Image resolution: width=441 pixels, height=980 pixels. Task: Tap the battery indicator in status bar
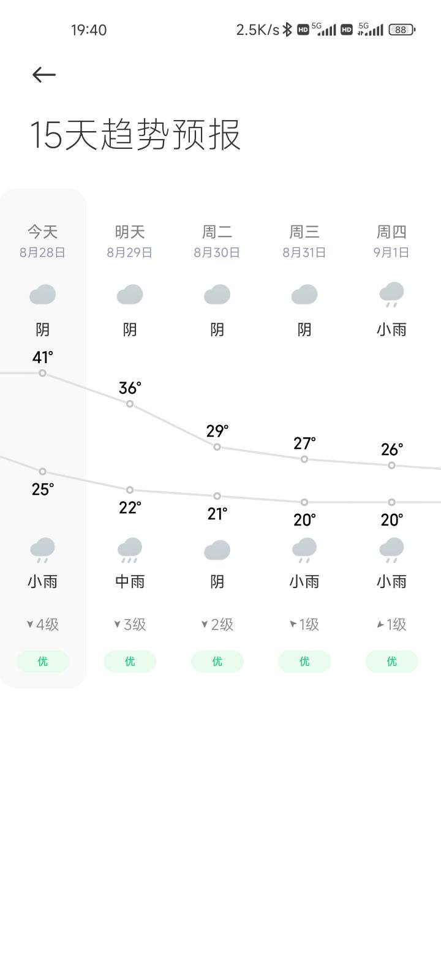402,29
